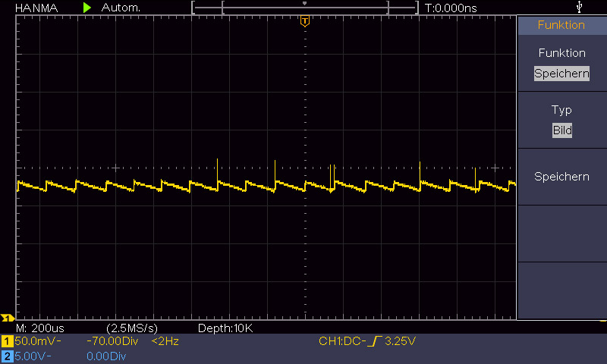Click the 3.25V trigger level readout

400,342
